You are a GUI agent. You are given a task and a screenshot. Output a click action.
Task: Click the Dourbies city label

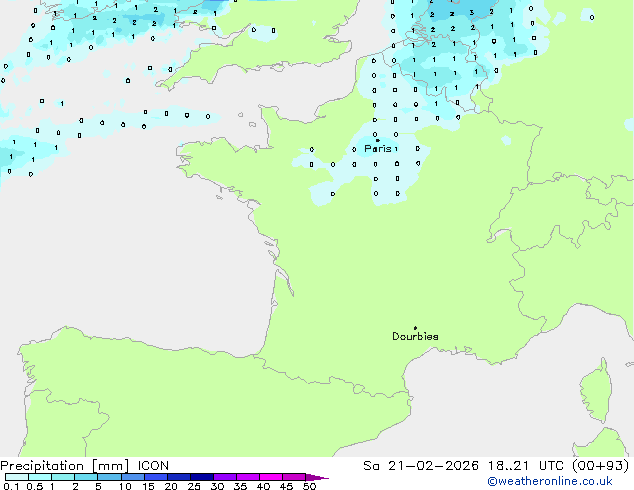415,336
